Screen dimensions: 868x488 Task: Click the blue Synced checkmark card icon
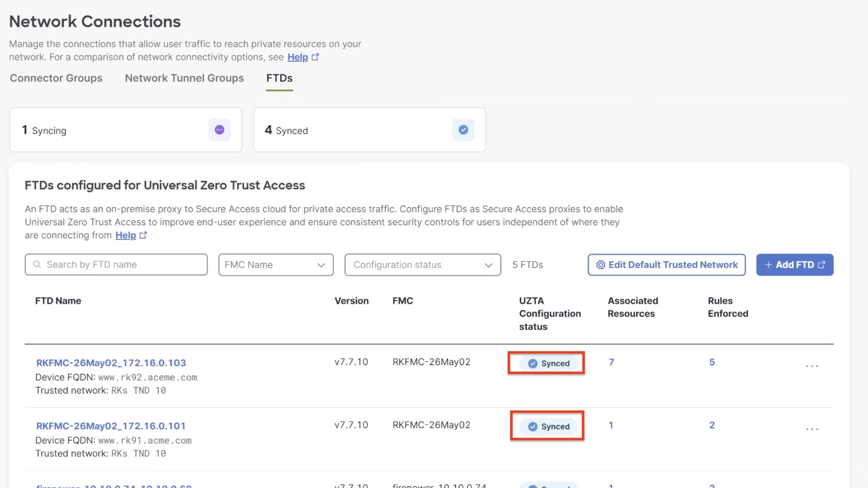click(463, 130)
